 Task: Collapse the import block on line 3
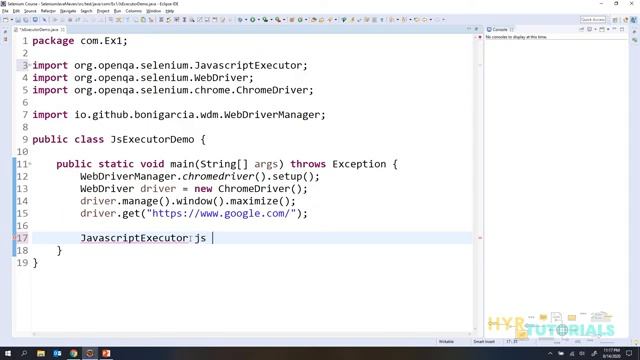pyautogui.click(x=30, y=65)
